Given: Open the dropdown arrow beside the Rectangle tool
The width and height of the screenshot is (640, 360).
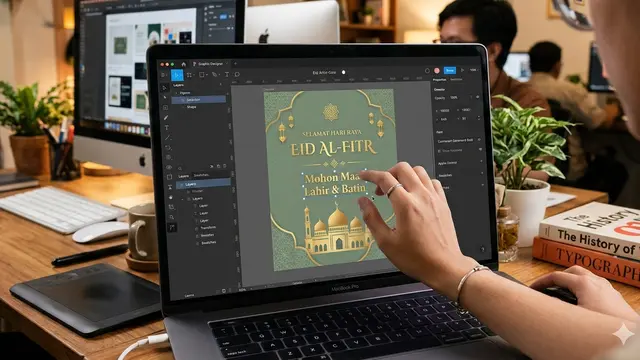Looking at the screenshot, I should coord(207,75).
